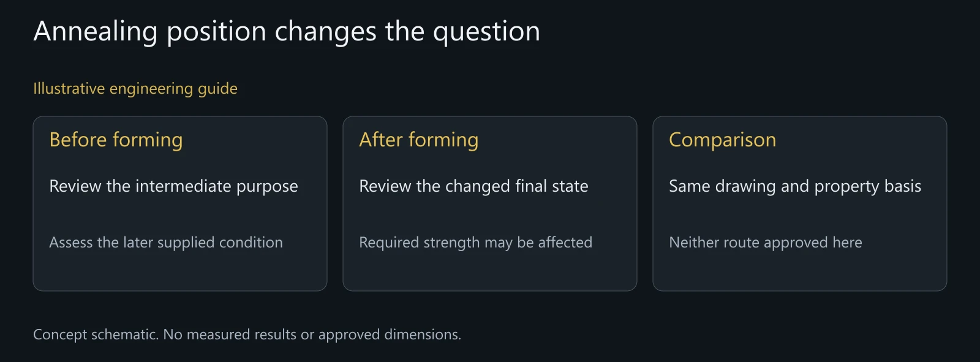
Task: Click the word 'question' in heading
Action: pos(487,31)
